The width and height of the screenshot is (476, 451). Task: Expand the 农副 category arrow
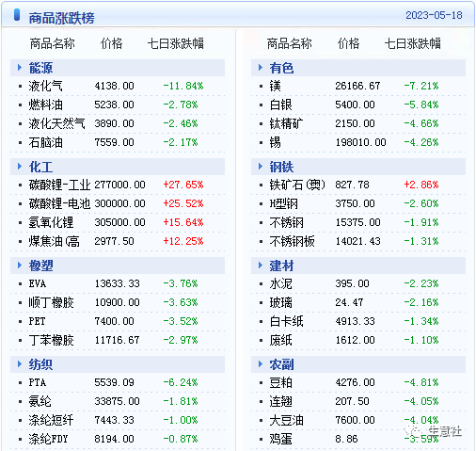[x=261, y=364]
